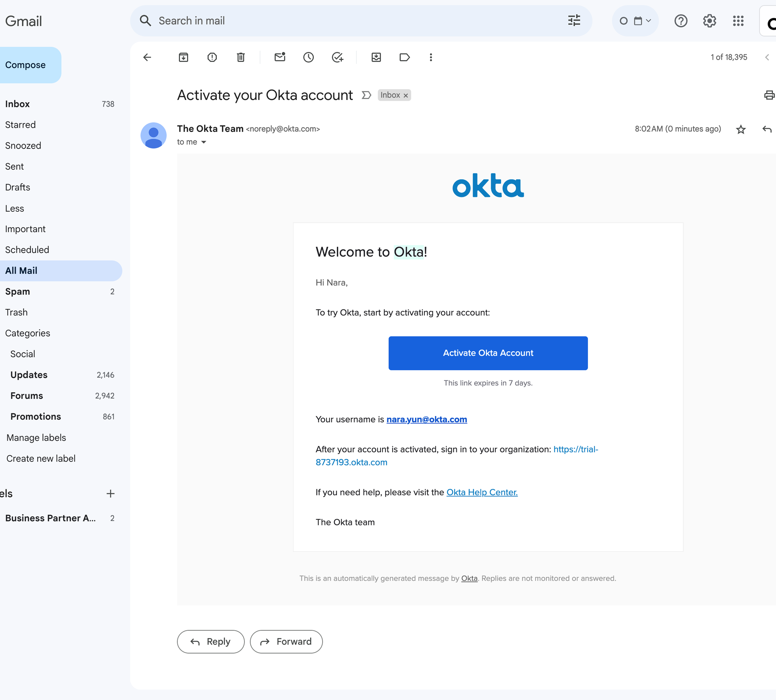Expand recipient details next to 'to me'

coord(204,142)
